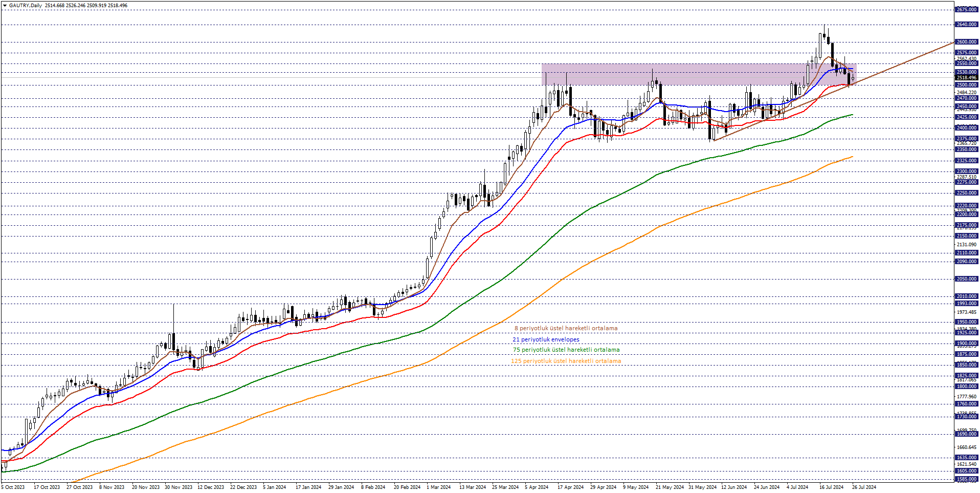Click the 1760.000 price level label
This screenshot has height=493, width=980.
point(966,404)
